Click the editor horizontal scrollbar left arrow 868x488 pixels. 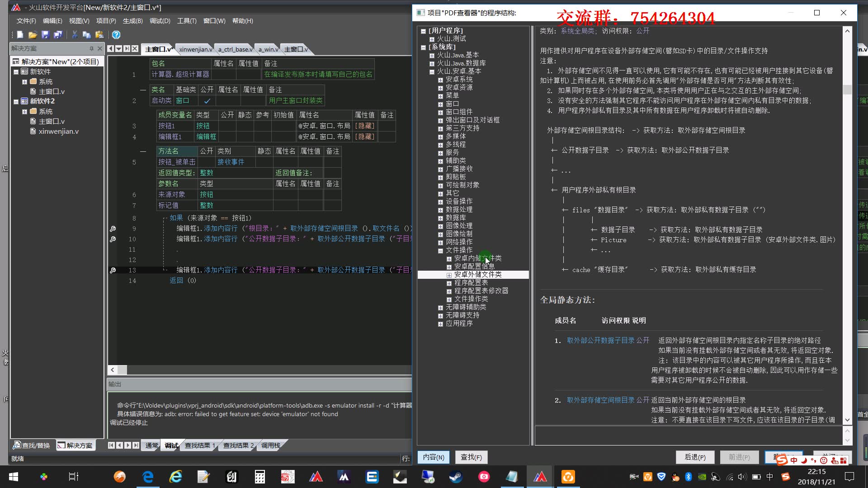click(113, 370)
